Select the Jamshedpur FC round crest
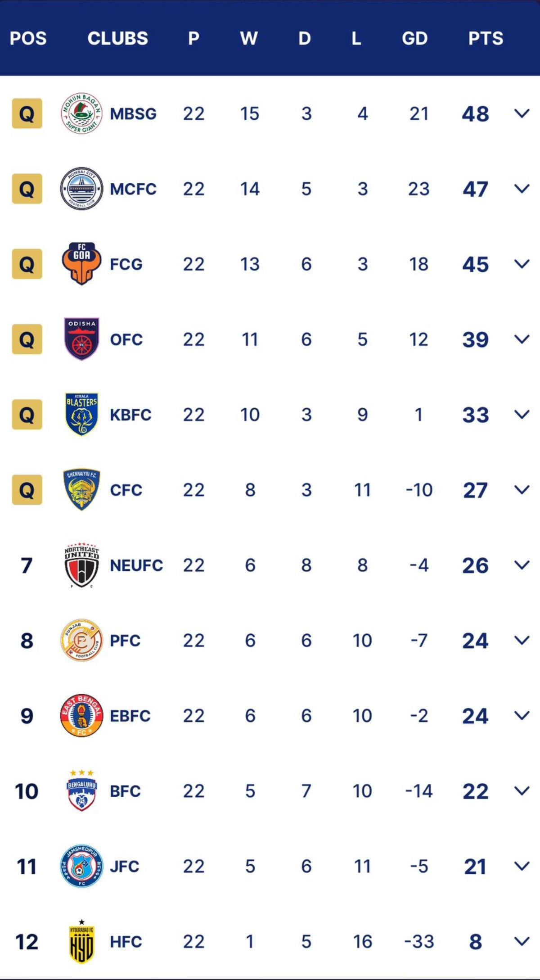540x980 pixels. [81, 866]
